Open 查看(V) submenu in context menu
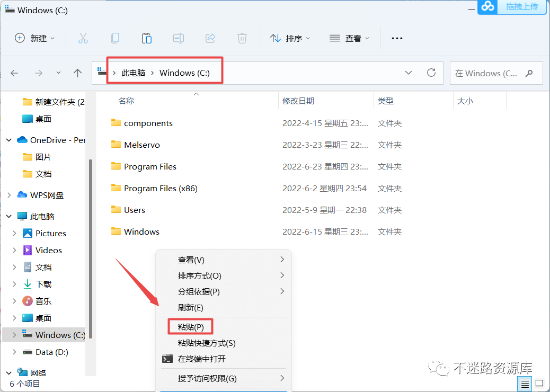Screen dimensions: 550x392 pos(224,260)
